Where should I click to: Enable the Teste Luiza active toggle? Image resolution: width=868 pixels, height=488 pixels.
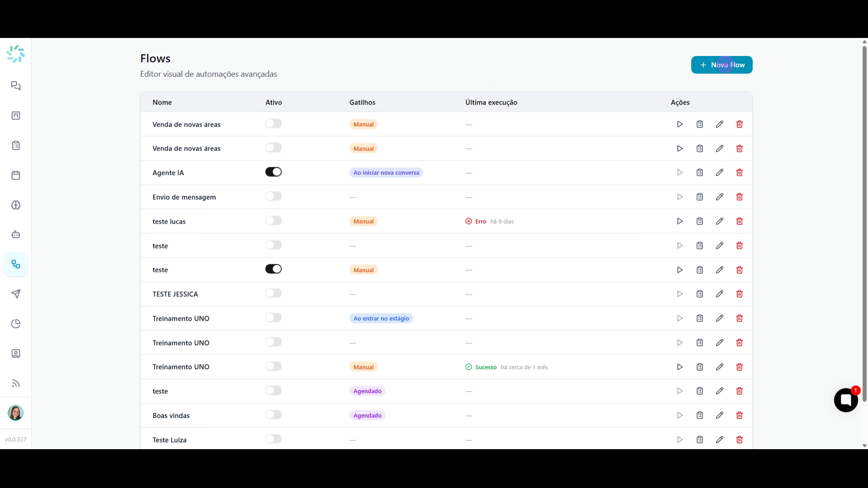coord(274,439)
